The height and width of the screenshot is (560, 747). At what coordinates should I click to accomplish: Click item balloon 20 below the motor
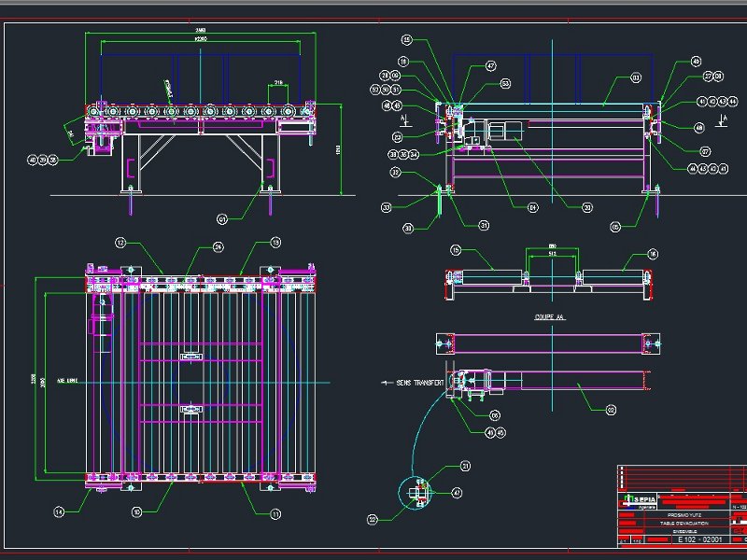click(x=586, y=208)
